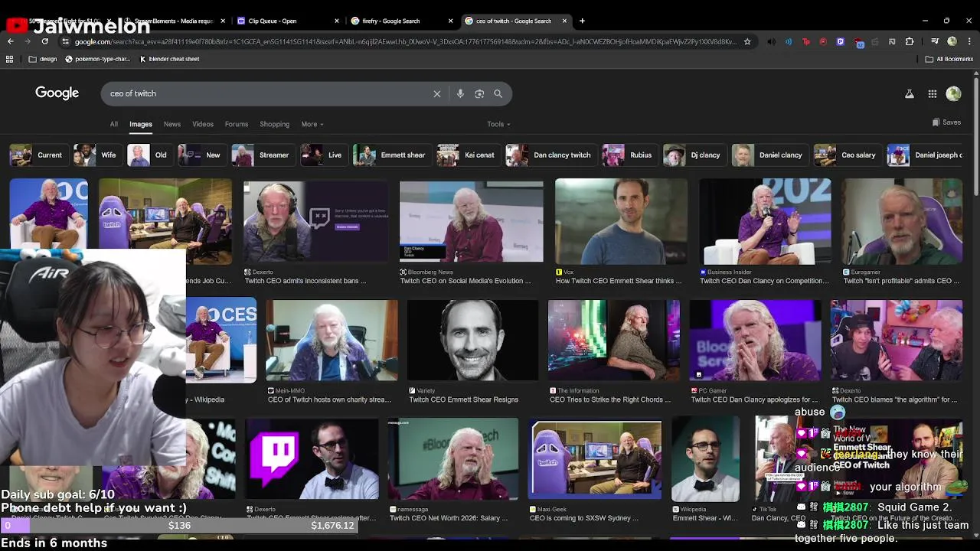Open the design bookmarks folder
The height and width of the screenshot is (551, 980).
pos(43,59)
